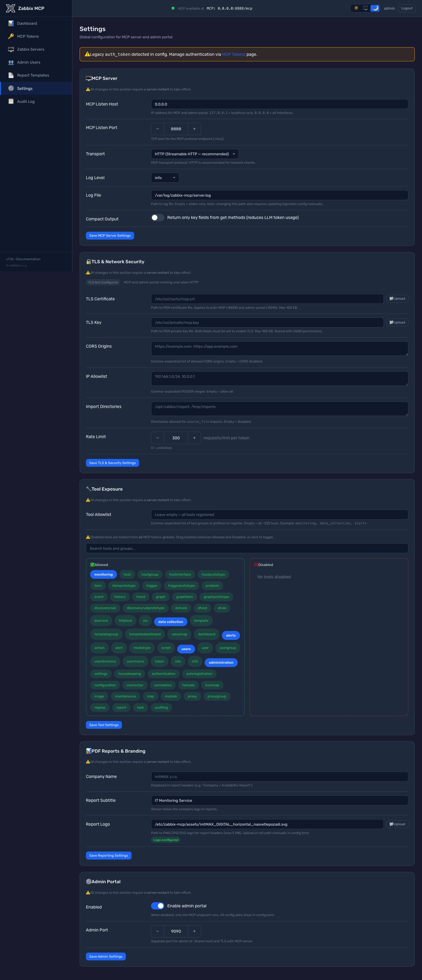
Task: Increase Rate Limit with plus button
Action: (194, 438)
